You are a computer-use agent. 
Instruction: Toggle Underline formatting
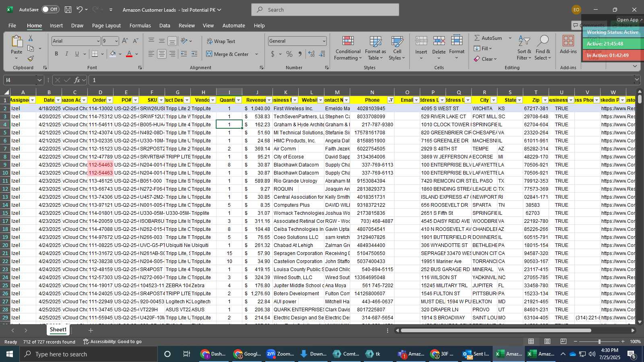77,54
